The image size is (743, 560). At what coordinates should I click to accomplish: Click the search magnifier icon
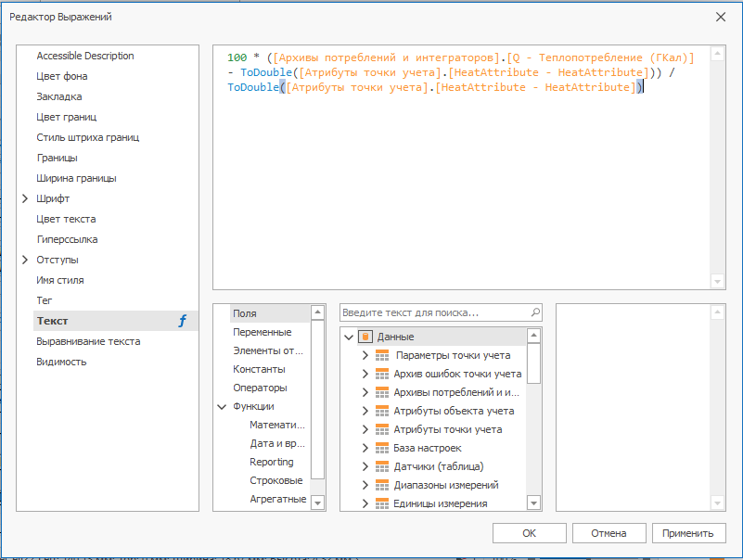click(x=535, y=312)
